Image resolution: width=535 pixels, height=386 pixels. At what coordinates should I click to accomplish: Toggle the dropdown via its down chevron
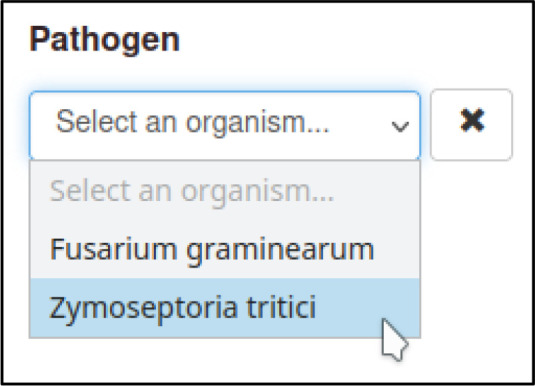pos(400,127)
